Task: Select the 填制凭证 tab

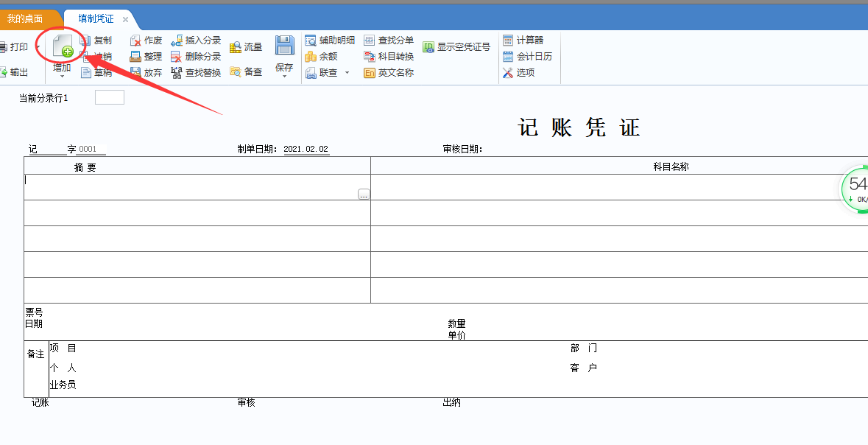Action: 96,19
